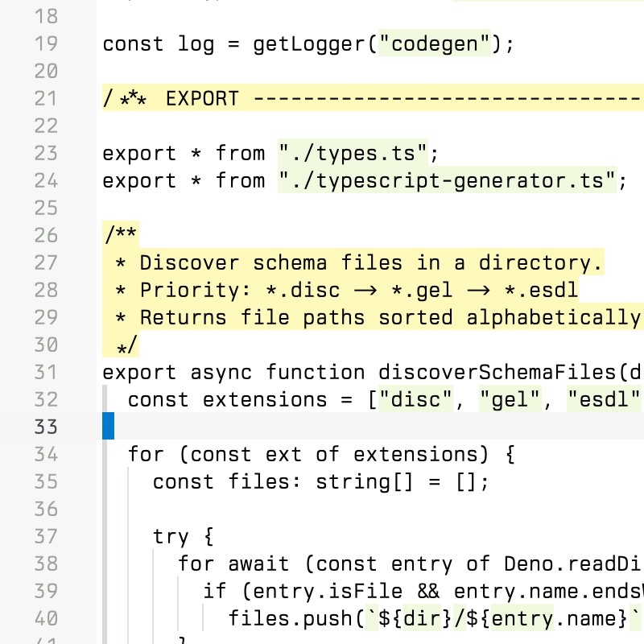Click line number 23 in the gutter
The image size is (644, 644).
(x=46, y=153)
